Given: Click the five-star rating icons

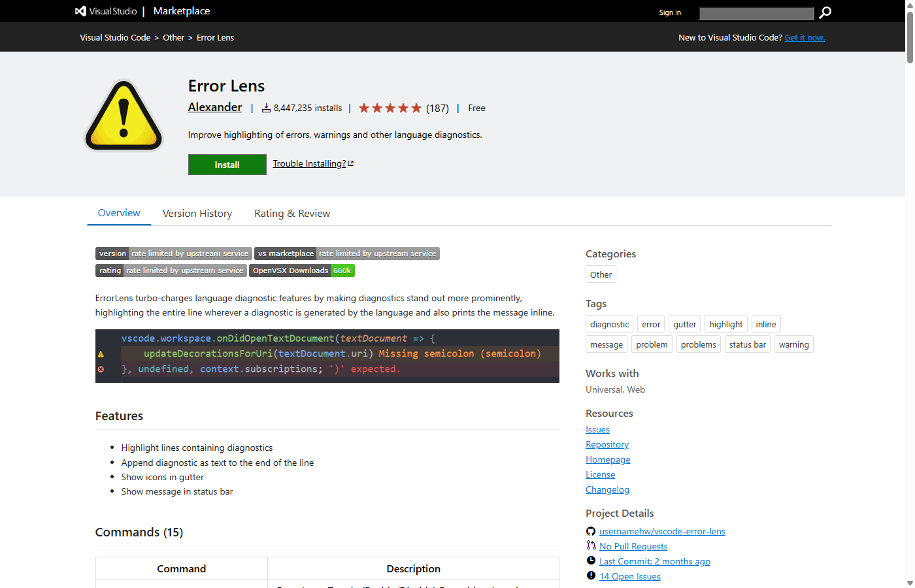Looking at the screenshot, I should (390, 108).
